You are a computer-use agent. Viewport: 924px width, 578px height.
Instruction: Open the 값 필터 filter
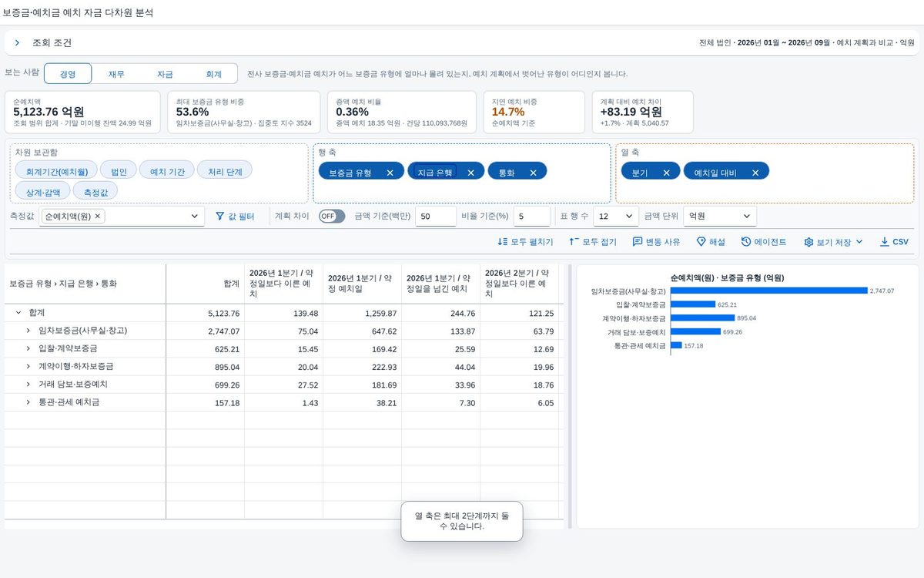[235, 217]
